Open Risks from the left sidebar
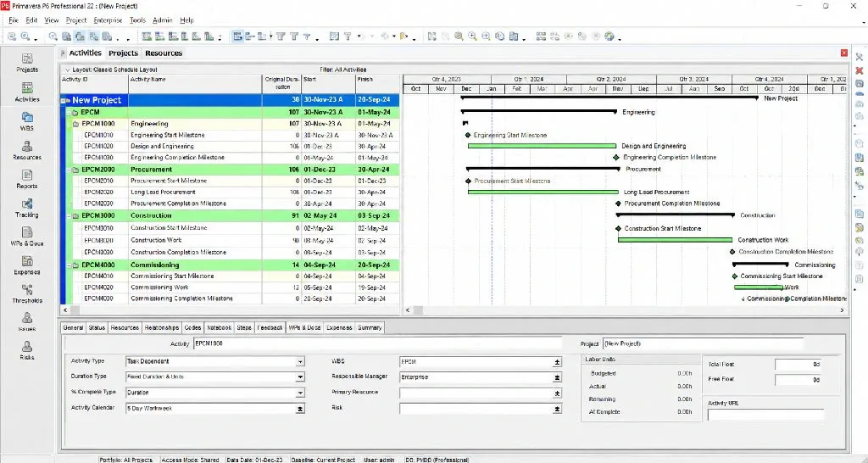This screenshot has height=463, width=868. tap(27, 350)
